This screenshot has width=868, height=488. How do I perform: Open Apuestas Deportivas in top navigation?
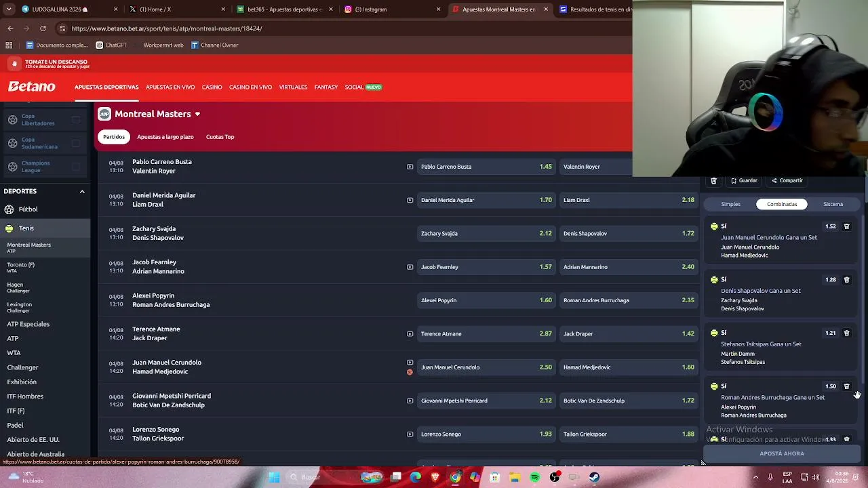click(106, 87)
